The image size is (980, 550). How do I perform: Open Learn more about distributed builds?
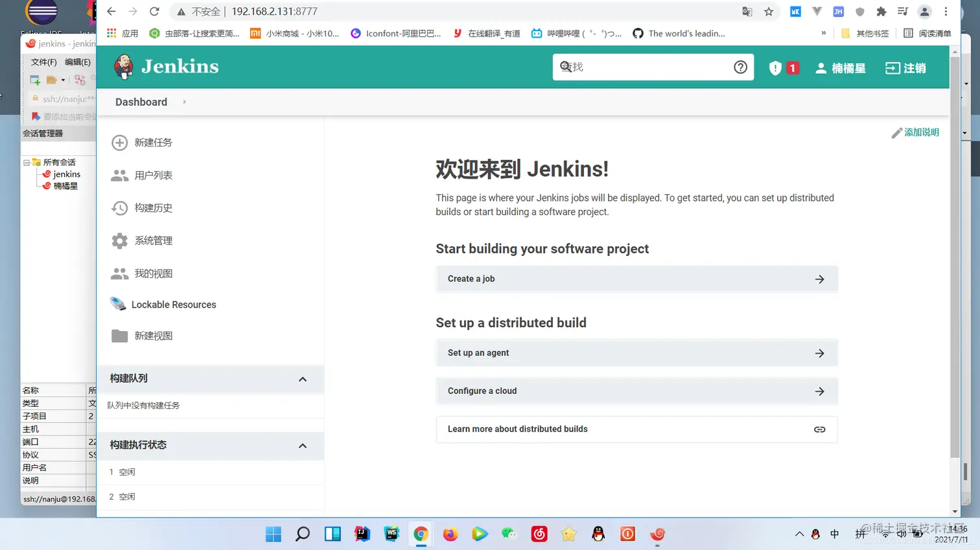517,429
